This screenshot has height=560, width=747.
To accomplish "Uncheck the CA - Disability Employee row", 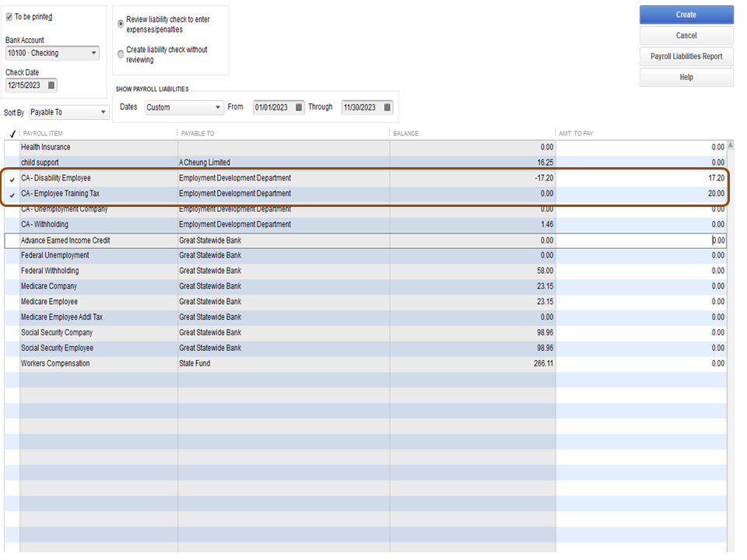I will pyautogui.click(x=11, y=178).
